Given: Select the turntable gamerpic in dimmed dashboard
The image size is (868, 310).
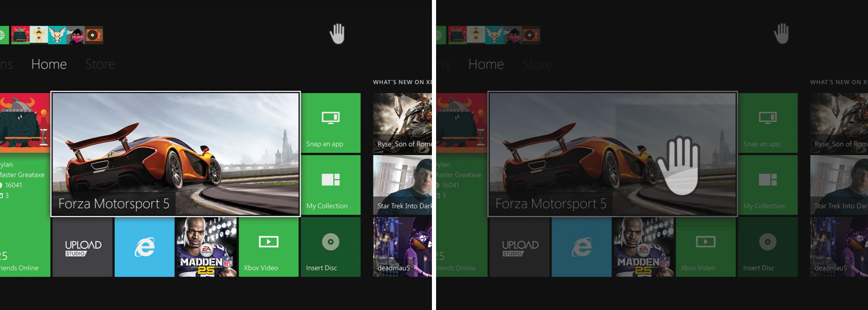Looking at the screenshot, I should pyautogui.click(x=531, y=35).
